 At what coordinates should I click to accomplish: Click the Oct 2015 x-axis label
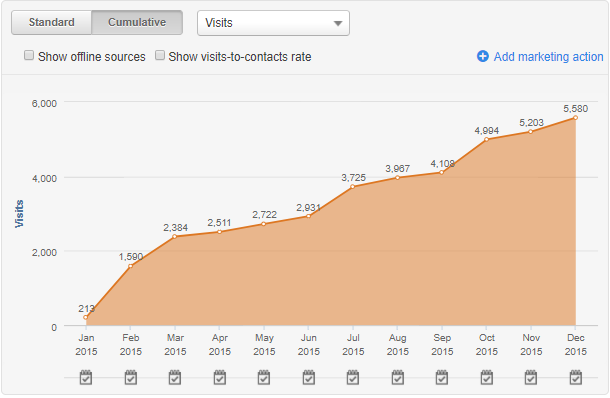[x=486, y=345]
